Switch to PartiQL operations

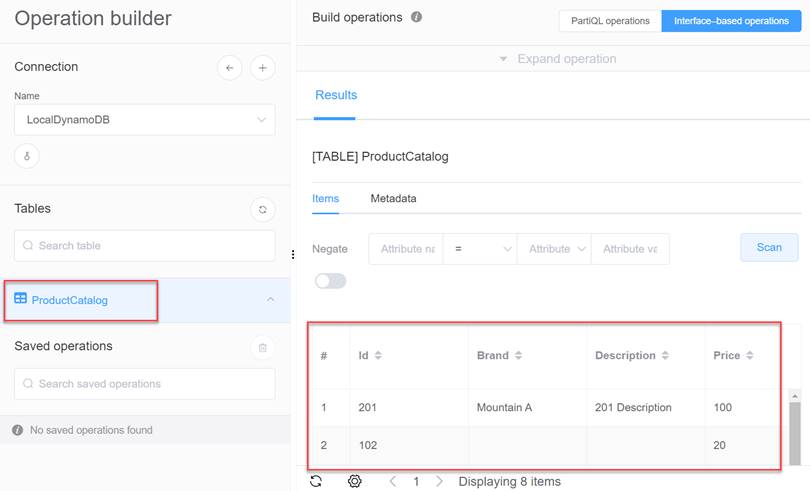(610, 21)
